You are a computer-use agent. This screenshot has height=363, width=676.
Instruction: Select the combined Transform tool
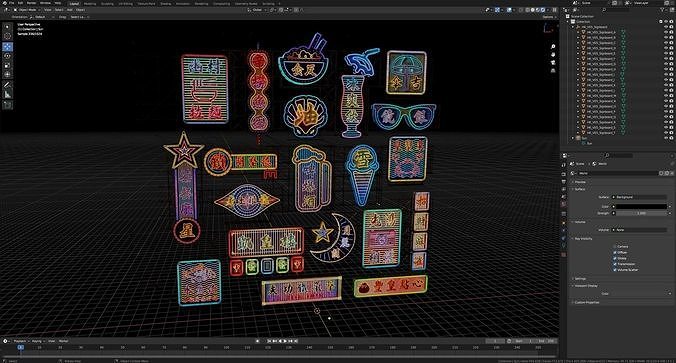coord(8,75)
